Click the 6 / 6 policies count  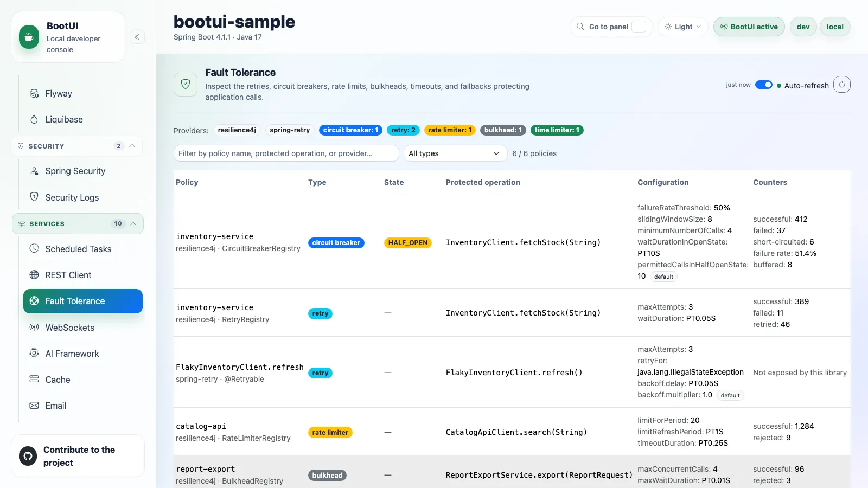click(534, 153)
